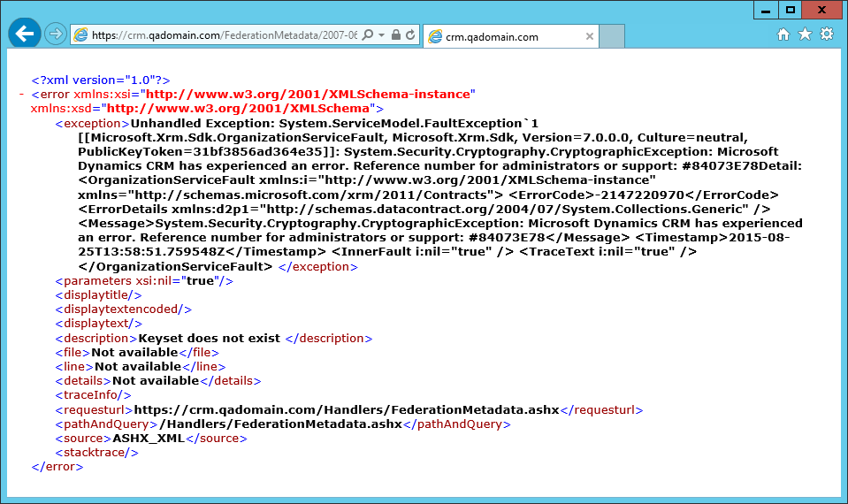The height and width of the screenshot is (504, 848).
Task: Open the Tools gear menu
Action: [x=827, y=34]
